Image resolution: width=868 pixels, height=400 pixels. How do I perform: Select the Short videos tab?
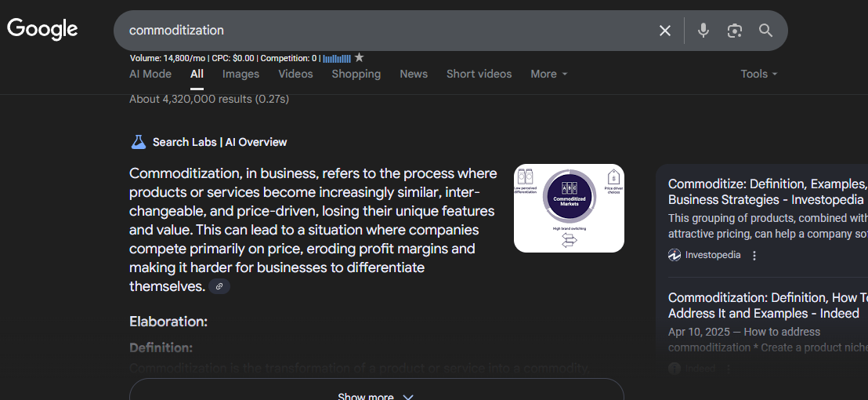(x=479, y=74)
